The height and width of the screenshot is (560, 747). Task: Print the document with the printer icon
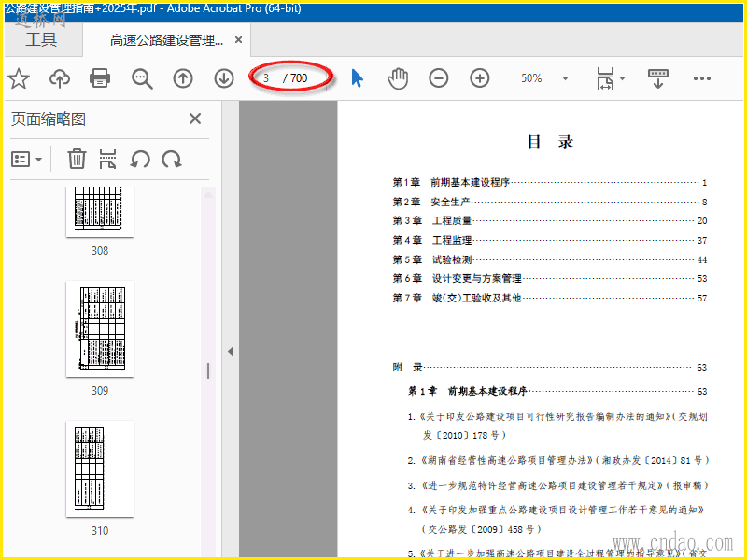coord(100,78)
